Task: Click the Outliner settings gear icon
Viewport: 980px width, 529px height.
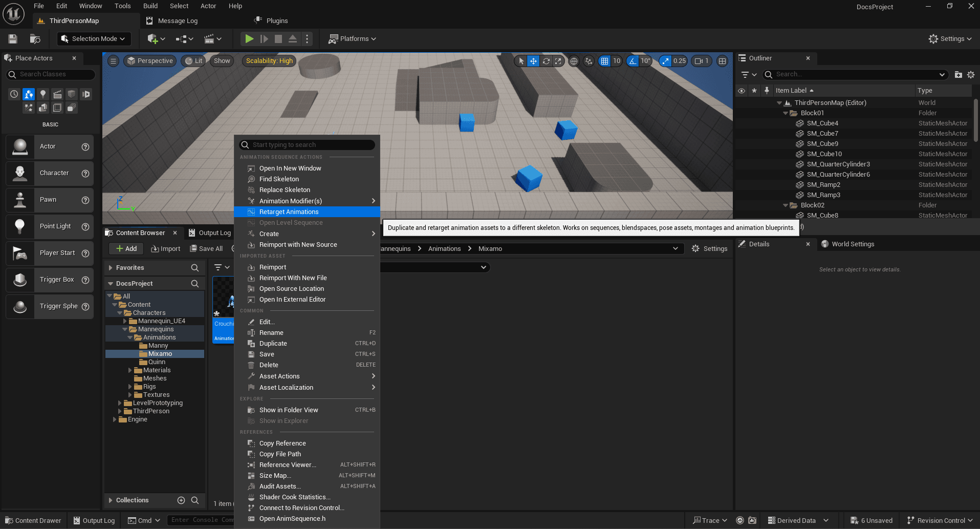Action: tap(971, 75)
